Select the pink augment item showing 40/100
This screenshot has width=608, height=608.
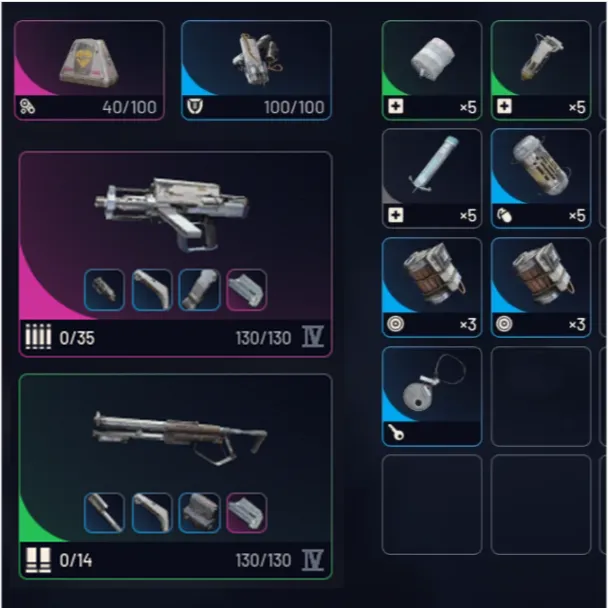pyautogui.click(x=89, y=70)
